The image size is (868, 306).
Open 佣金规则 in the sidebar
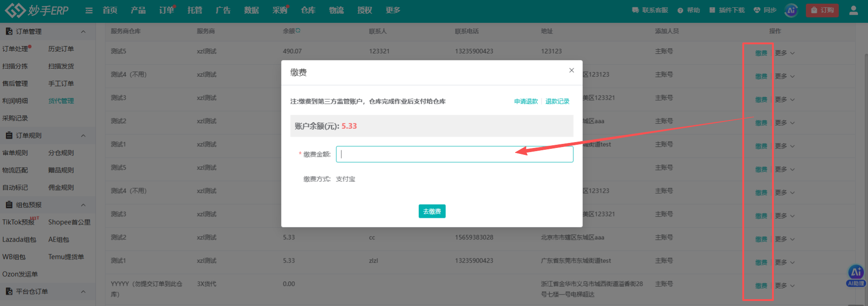61,188
